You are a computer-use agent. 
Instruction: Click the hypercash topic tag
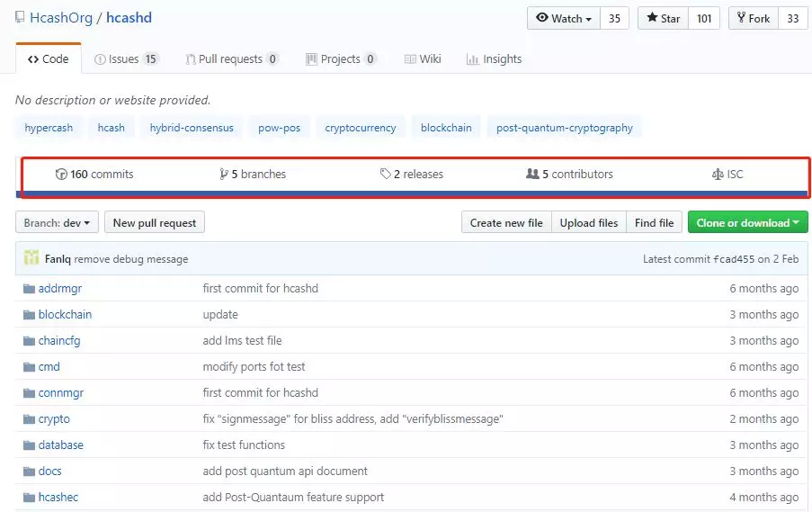click(49, 128)
